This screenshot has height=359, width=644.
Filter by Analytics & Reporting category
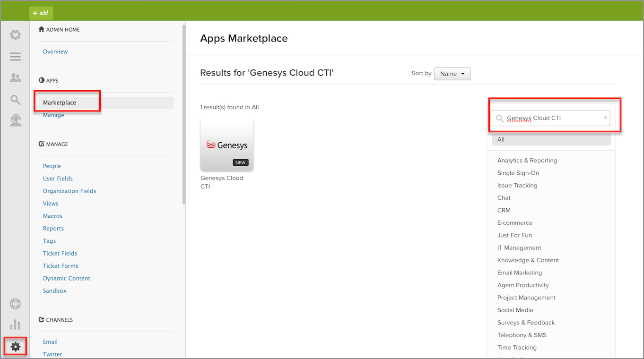(527, 161)
